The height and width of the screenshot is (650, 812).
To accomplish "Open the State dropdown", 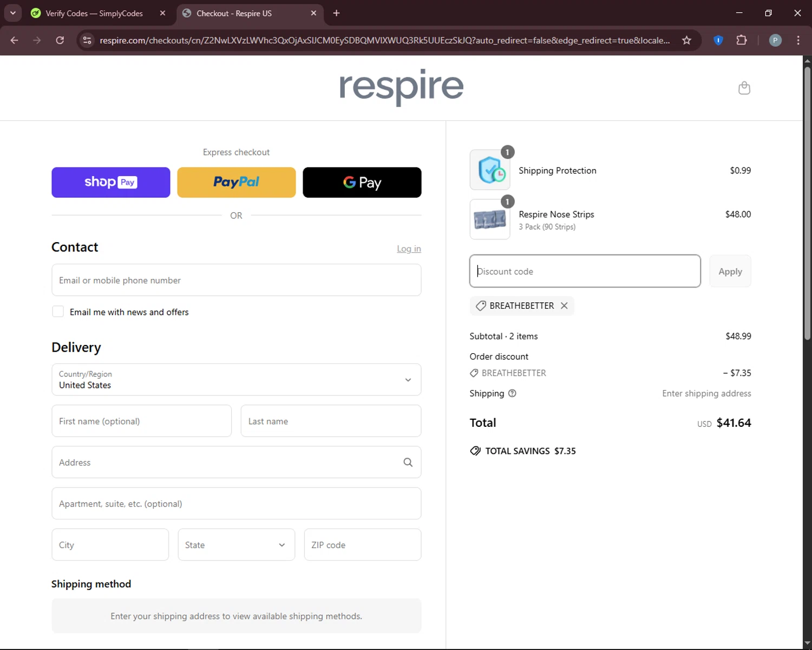I will pyautogui.click(x=237, y=545).
